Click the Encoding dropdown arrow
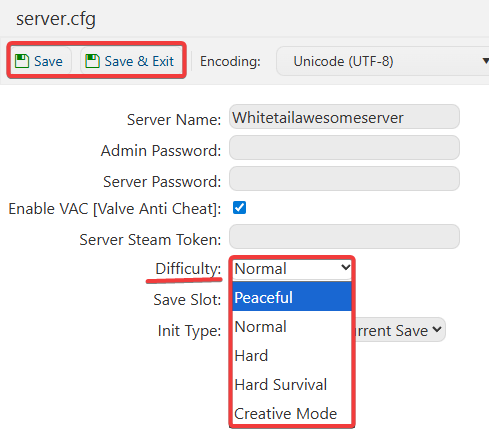This screenshot has width=489, height=446. point(486,61)
